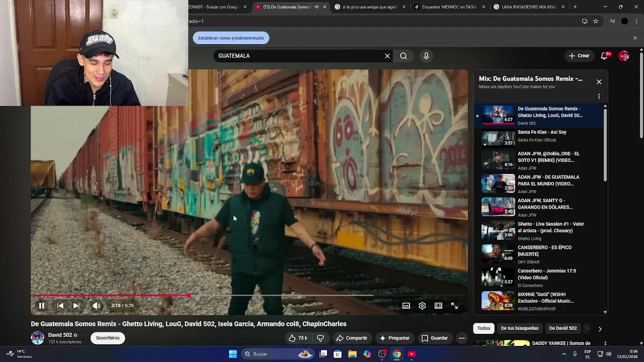
Task: Open Windows Start menu
Action: click(x=233, y=354)
